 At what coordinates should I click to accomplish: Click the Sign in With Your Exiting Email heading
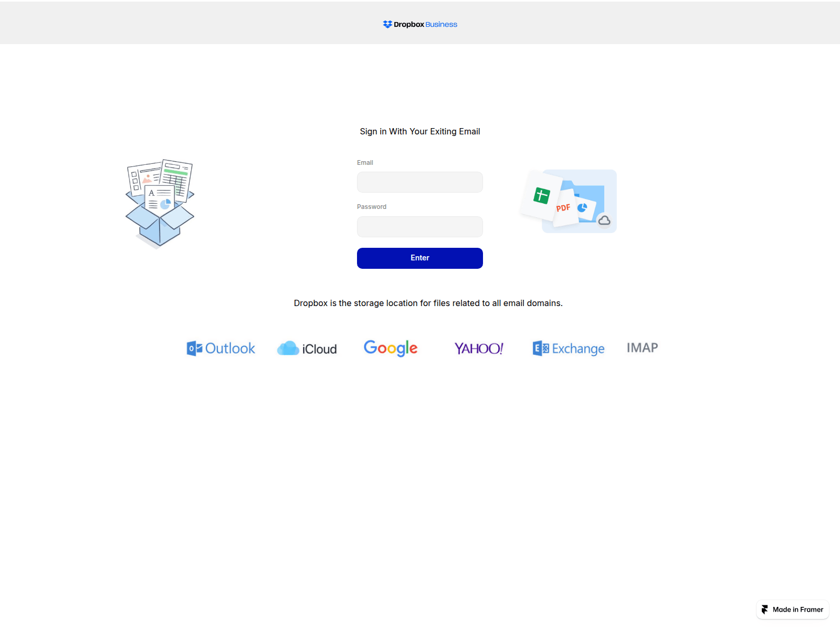point(419,131)
